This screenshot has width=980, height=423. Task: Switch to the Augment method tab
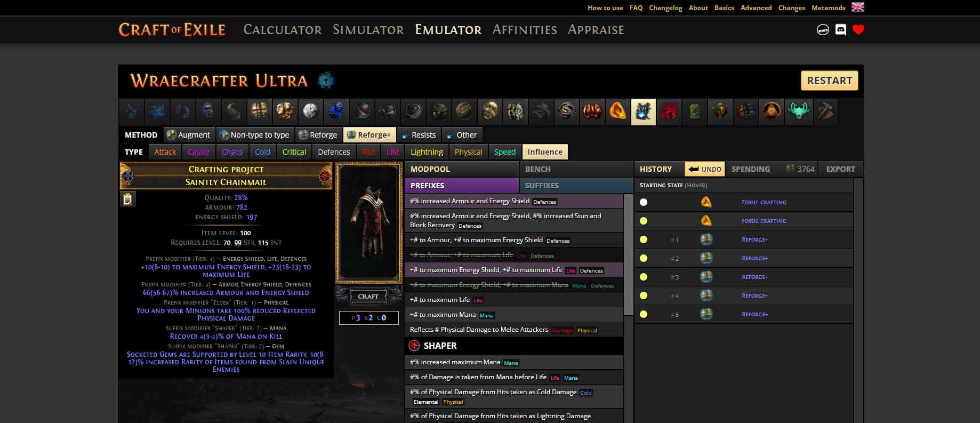pos(189,135)
